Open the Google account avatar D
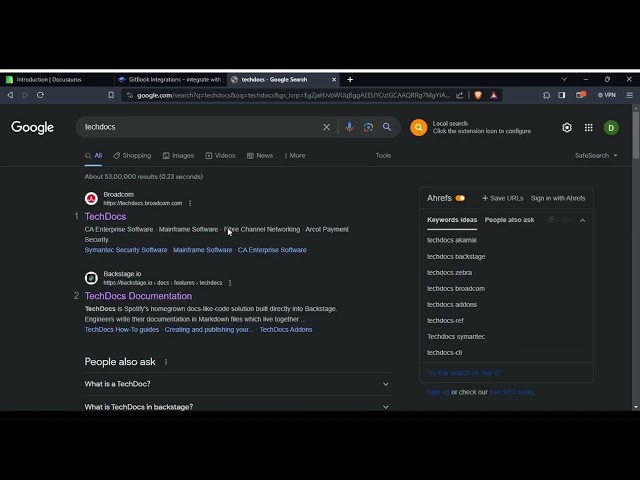The image size is (640, 480). point(611,128)
